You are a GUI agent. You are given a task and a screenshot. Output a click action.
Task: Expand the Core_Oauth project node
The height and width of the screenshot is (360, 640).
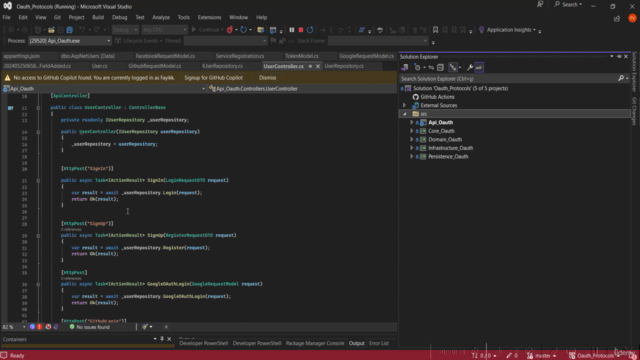click(411, 131)
